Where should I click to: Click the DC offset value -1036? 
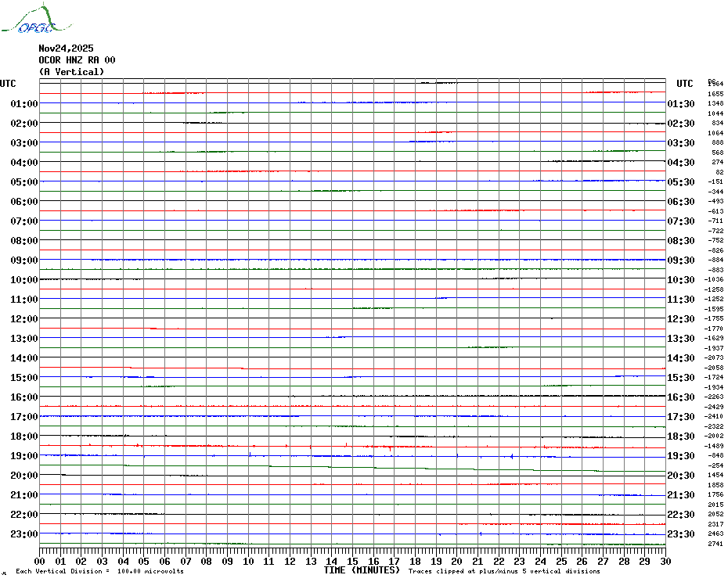(x=714, y=279)
